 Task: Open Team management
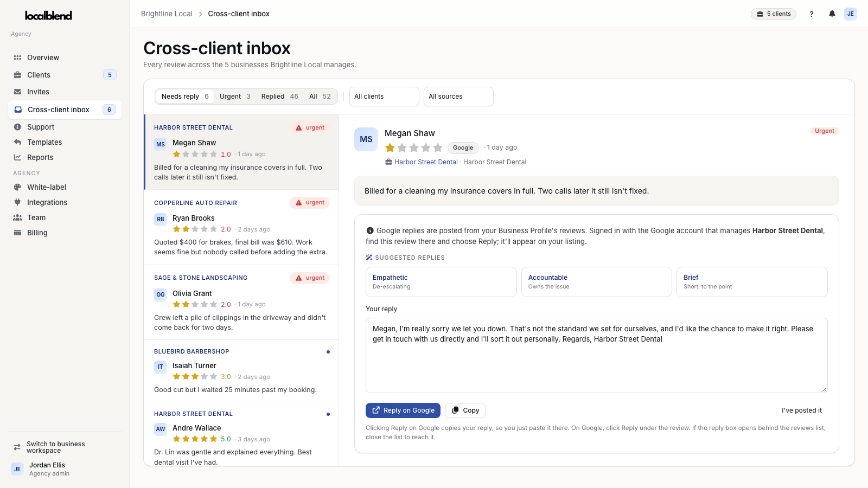[65, 217]
